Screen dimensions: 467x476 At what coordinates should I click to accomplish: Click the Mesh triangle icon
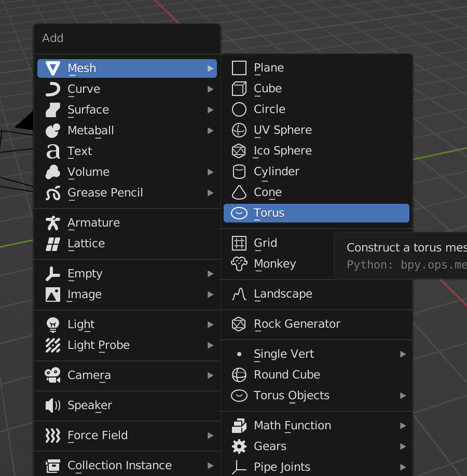click(x=53, y=68)
